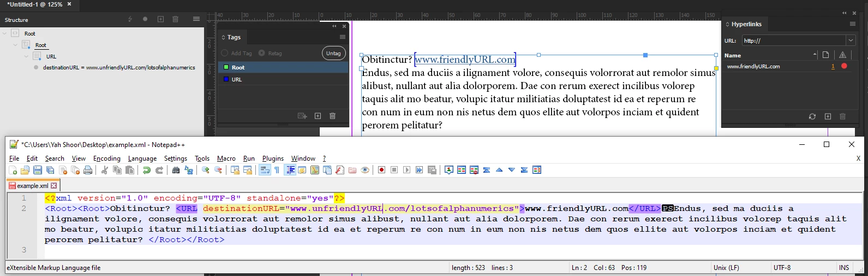Click the Add Attribute dot icon in Structure header
This screenshot has width=868, height=276.
[145, 19]
